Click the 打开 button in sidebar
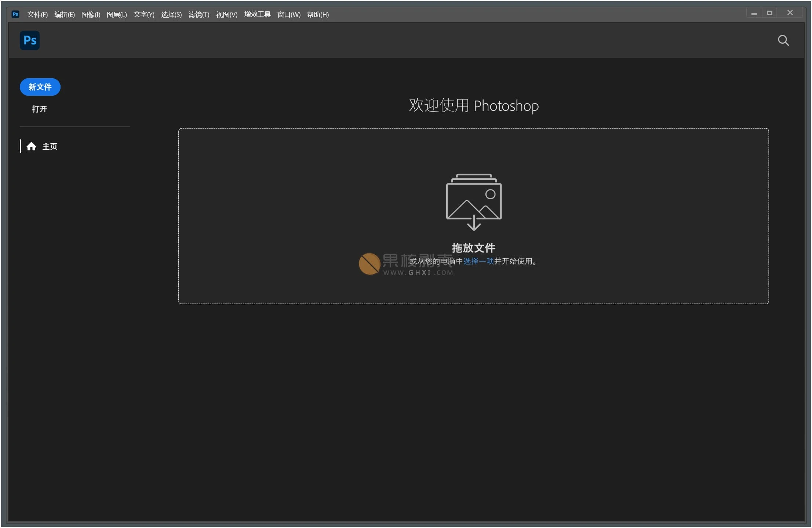 40,109
